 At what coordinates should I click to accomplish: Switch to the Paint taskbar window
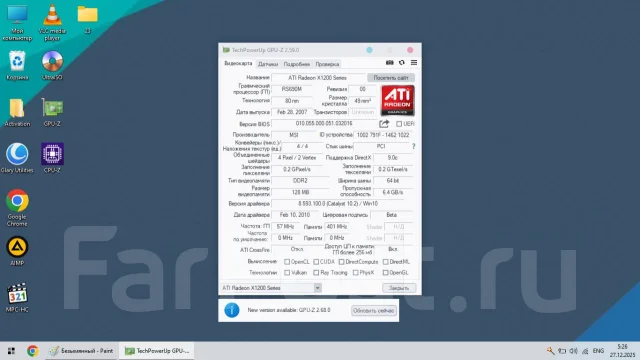[x=82, y=351]
